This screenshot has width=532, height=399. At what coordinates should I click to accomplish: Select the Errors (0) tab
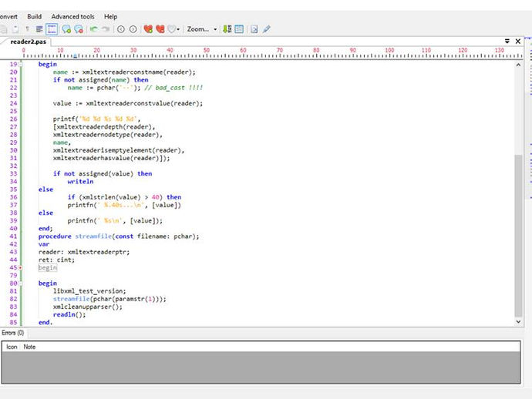tap(13, 333)
